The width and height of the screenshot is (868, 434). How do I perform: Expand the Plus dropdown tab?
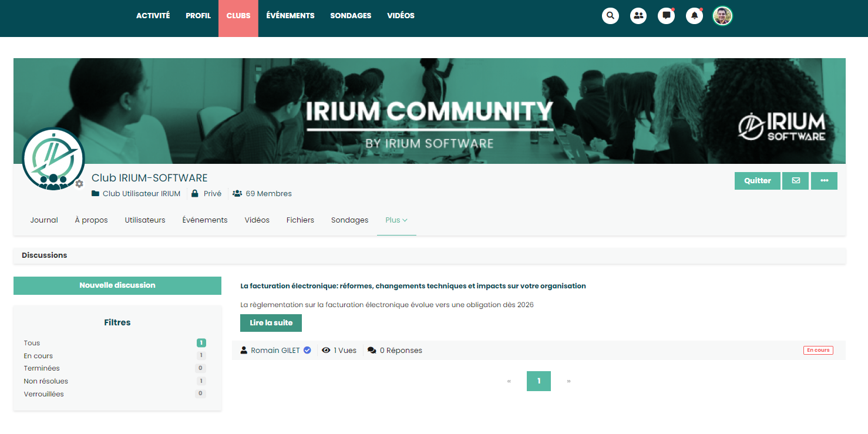click(396, 220)
